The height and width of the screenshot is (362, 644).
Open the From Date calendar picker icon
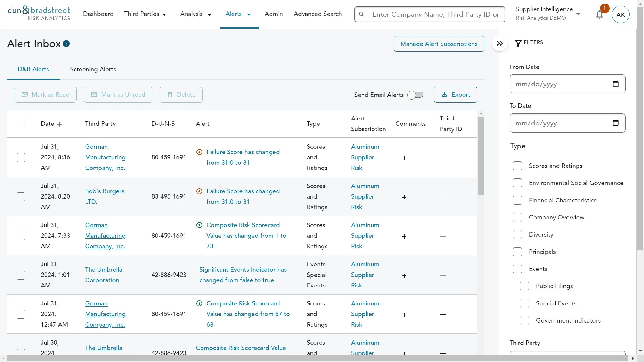tap(615, 84)
